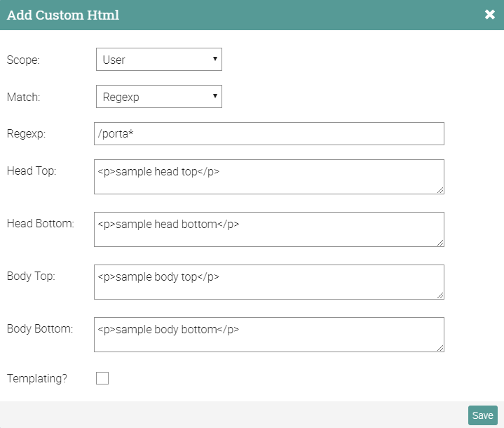Viewport: 504px width, 428px height.
Task: Focus the Body Top text area
Action: [268, 281]
